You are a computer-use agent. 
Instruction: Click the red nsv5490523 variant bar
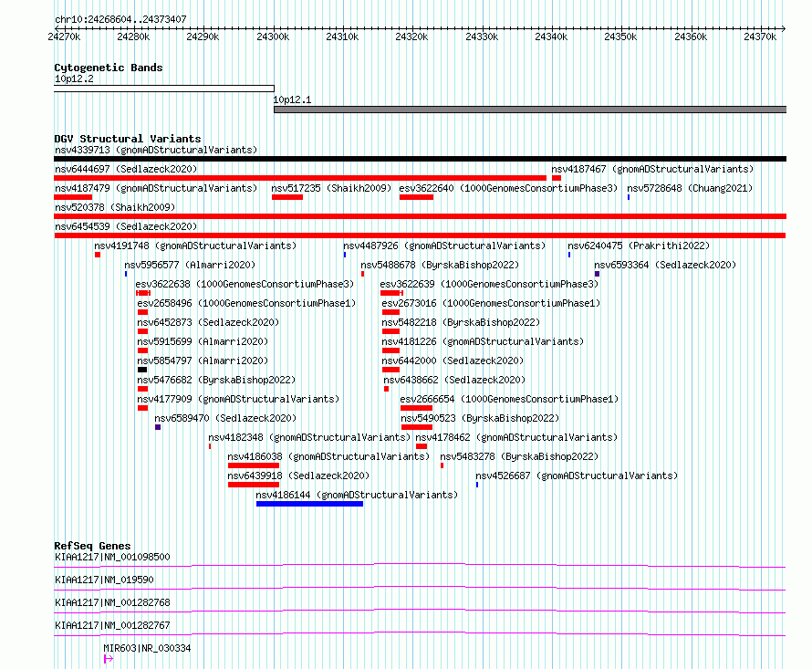pyautogui.click(x=417, y=427)
